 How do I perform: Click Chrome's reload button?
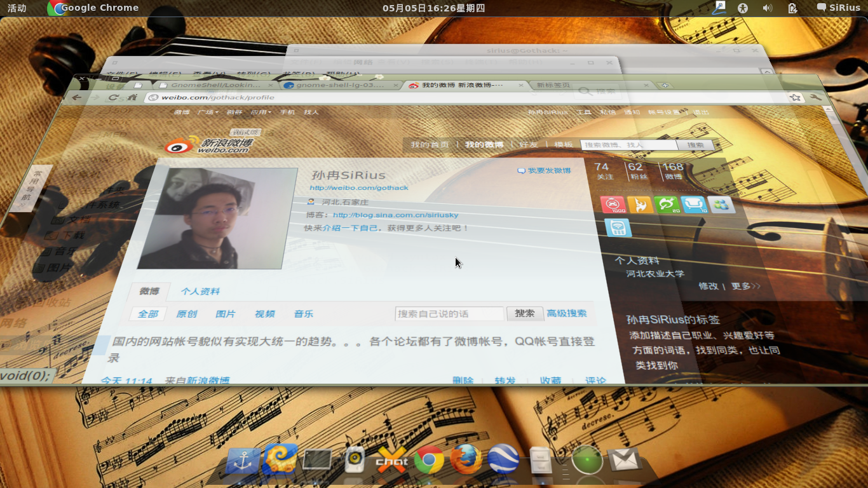(113, 97)
